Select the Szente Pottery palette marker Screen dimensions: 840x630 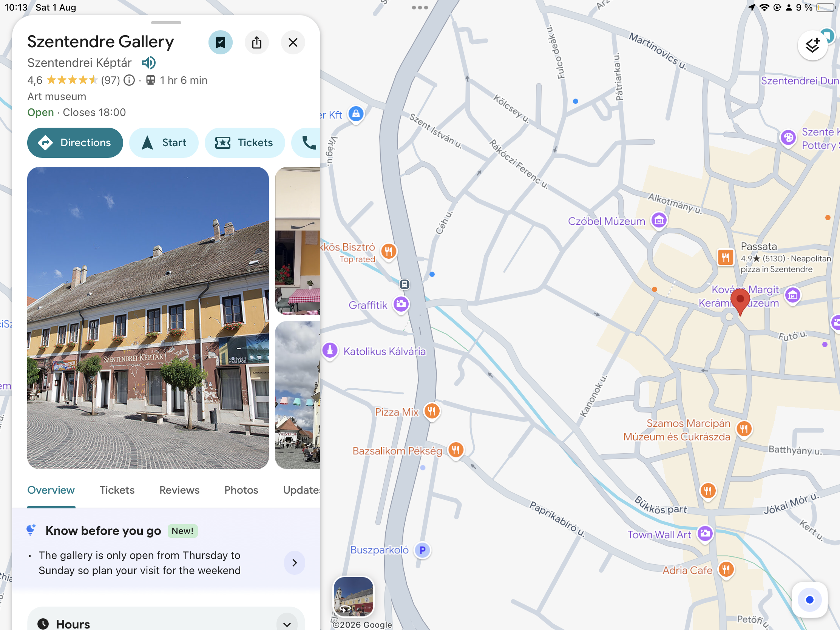[788, 137]
